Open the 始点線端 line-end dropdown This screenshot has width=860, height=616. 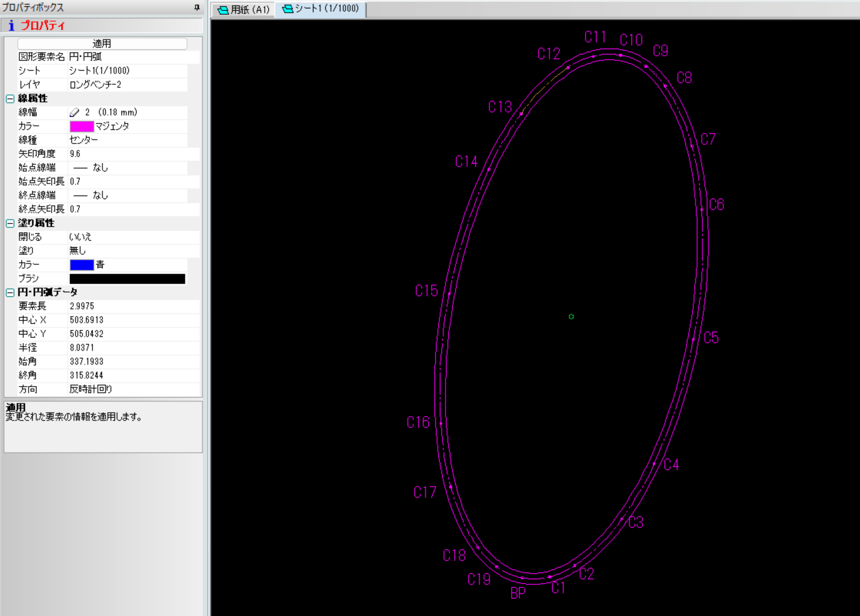[x=128, y=168]
